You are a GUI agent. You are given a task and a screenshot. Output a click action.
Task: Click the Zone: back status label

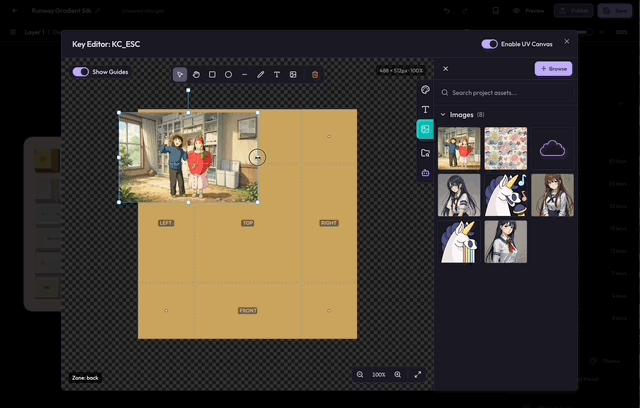(85, 378)
